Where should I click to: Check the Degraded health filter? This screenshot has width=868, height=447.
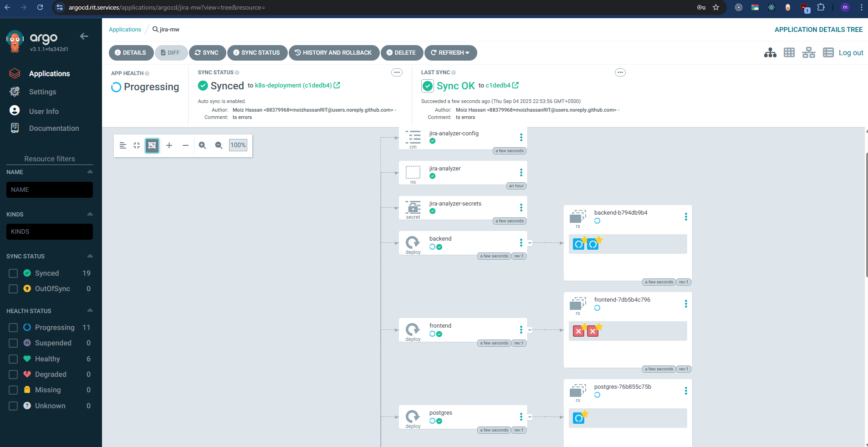click(13, 375)
